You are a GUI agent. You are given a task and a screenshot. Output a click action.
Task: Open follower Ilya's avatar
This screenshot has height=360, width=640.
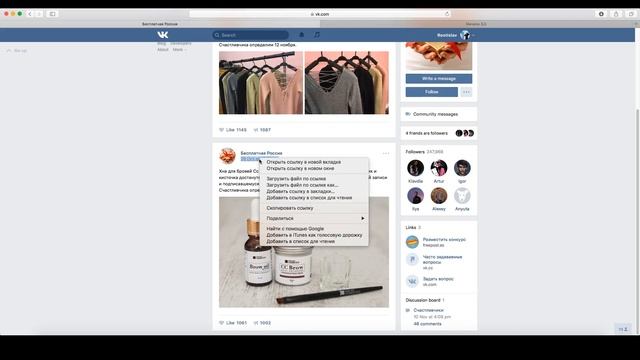[416, 196]
